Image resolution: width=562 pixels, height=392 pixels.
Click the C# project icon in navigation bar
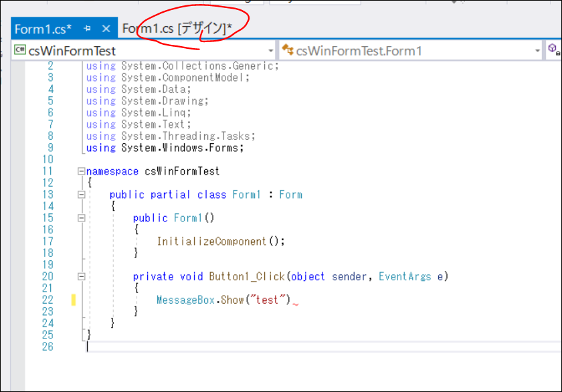19,50
